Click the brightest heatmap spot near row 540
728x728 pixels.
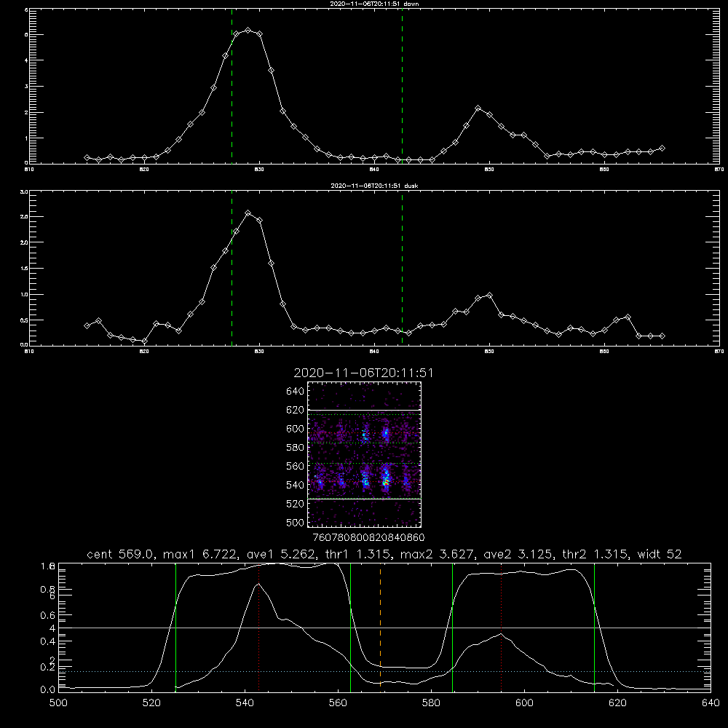click(x=385, y=481)
